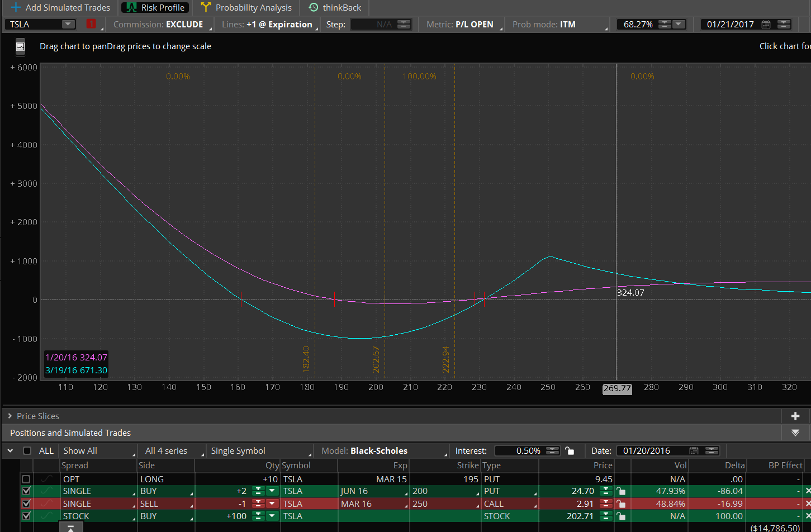Switch to the Probability Analysis tab
The width and height of the screenshot is (811, 532).
tap(246, 8)
